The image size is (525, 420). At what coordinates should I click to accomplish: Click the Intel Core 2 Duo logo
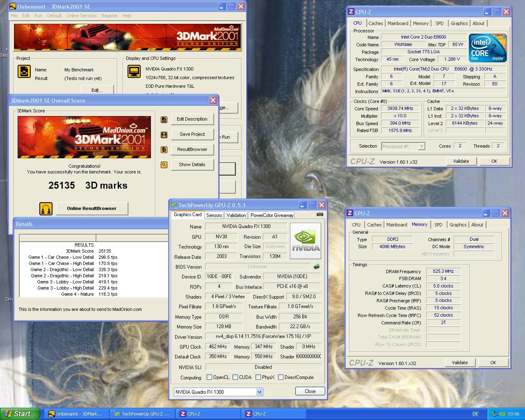tap(488, 48)
